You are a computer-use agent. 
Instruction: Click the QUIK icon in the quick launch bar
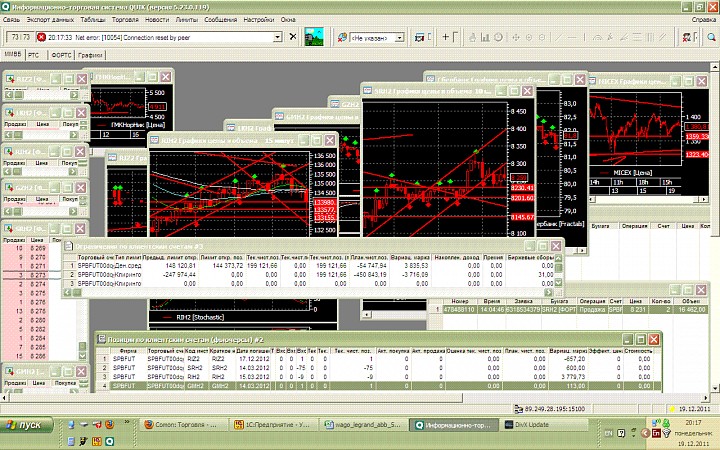click(109, 441)
